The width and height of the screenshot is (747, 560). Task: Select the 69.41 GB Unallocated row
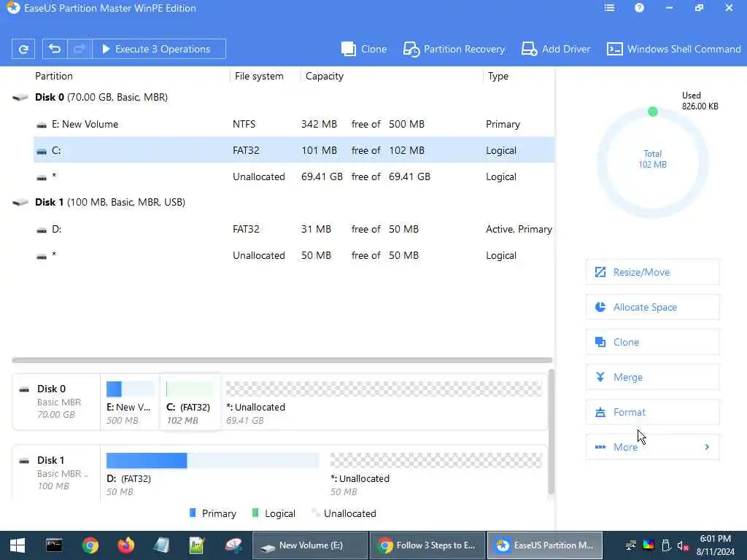point(293,176)
